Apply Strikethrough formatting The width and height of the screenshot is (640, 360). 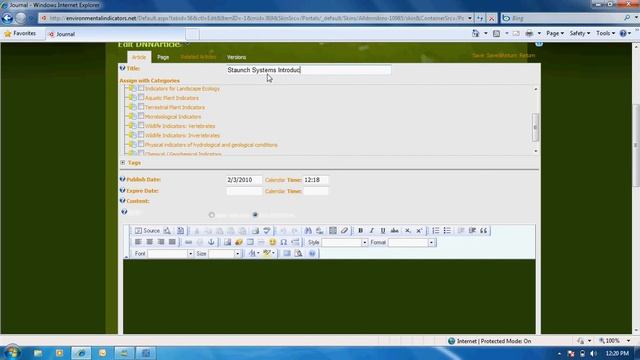point(394,231)
